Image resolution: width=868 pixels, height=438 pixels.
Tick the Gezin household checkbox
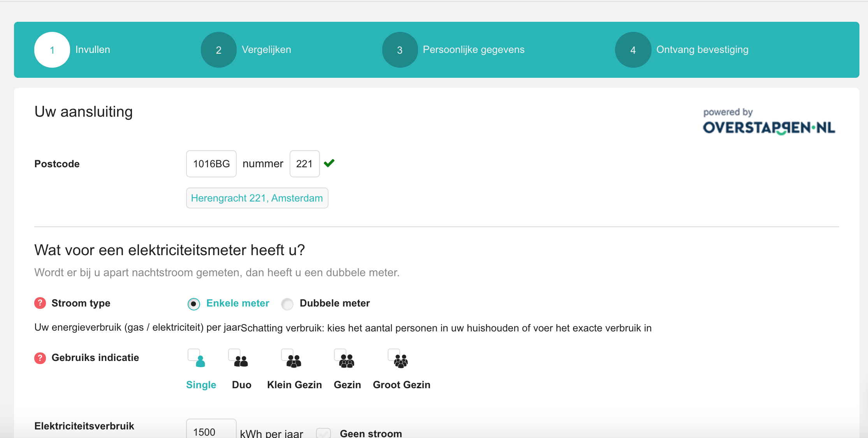(340, 355)
